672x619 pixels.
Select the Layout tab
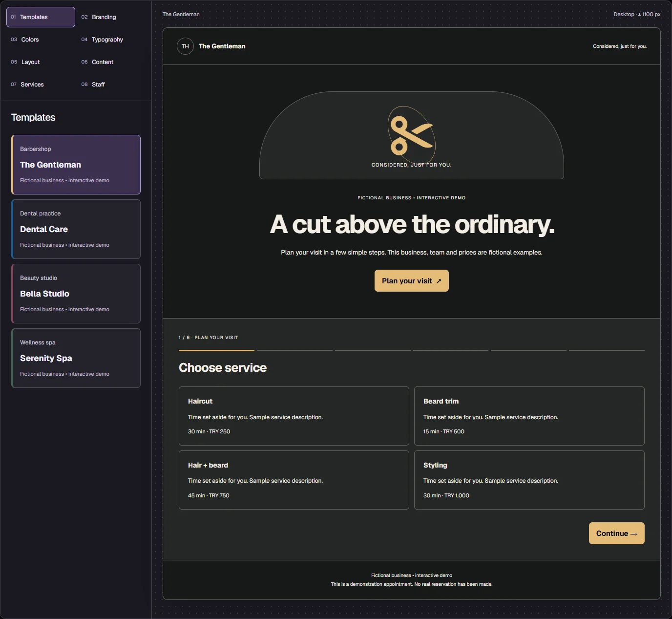pos(41,62)
